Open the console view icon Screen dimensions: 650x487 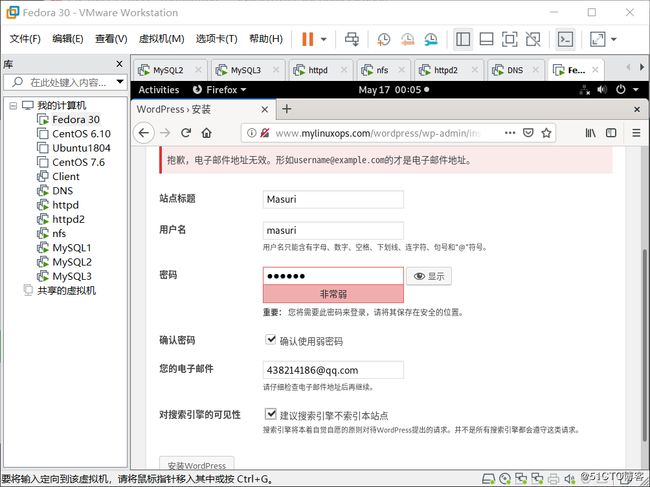coord(565,39)
